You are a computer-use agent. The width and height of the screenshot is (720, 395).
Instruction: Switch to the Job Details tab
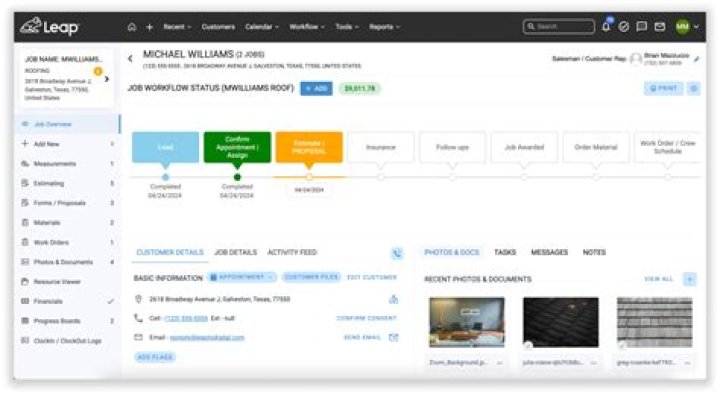(x=236, y=253)
